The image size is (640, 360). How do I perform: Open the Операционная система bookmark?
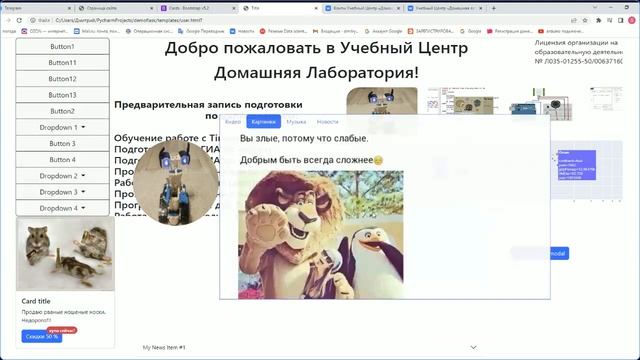[x=149, y=31]
